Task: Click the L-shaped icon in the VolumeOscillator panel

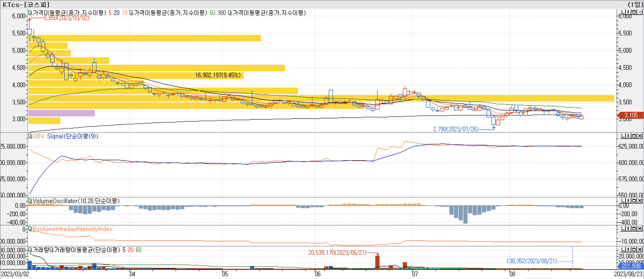Action: pyautogui.click(x=623, y=201)
